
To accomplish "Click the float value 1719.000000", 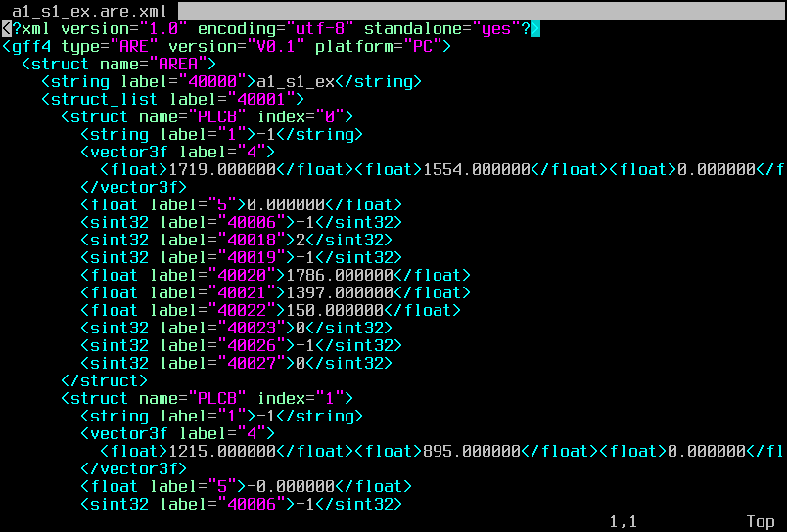I will pos(222,169).
